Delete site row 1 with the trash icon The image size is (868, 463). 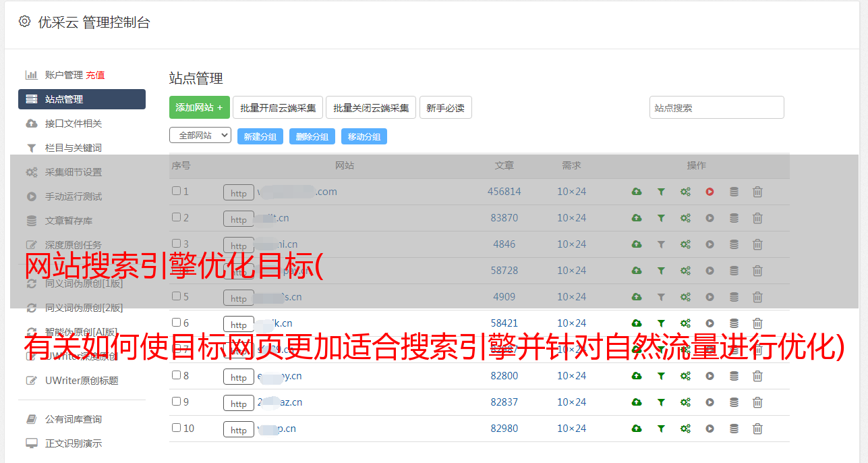pos(757,192)
